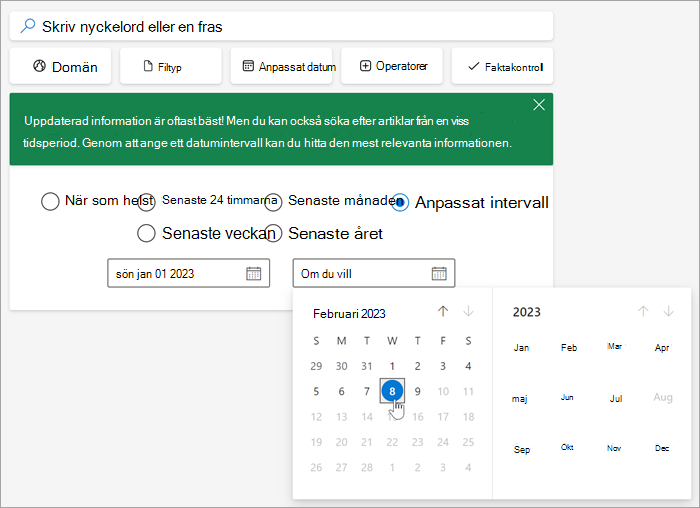
Task: Pick February 9 in the calendar
Action: [417, 391]
